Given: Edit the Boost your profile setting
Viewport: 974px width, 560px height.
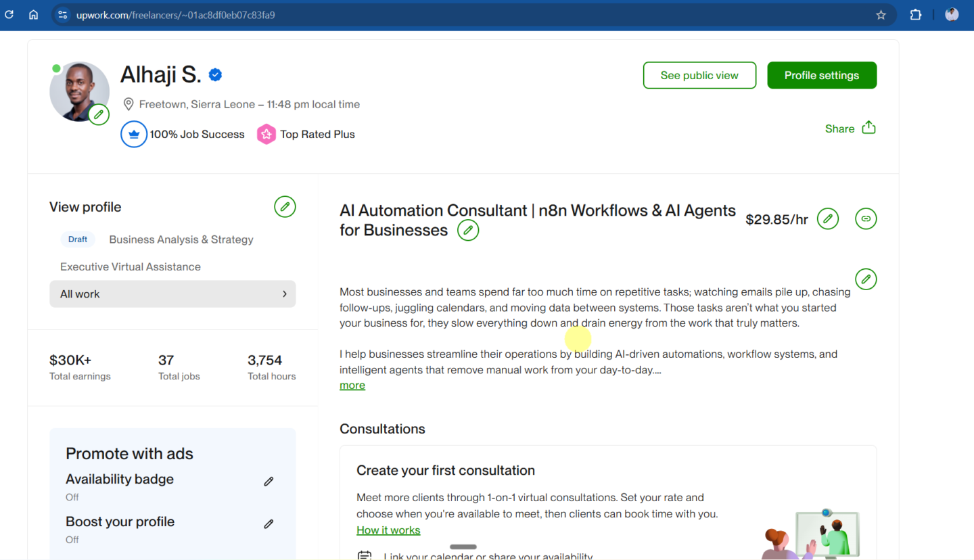Looking at the screenshot, I should (269, 524).
